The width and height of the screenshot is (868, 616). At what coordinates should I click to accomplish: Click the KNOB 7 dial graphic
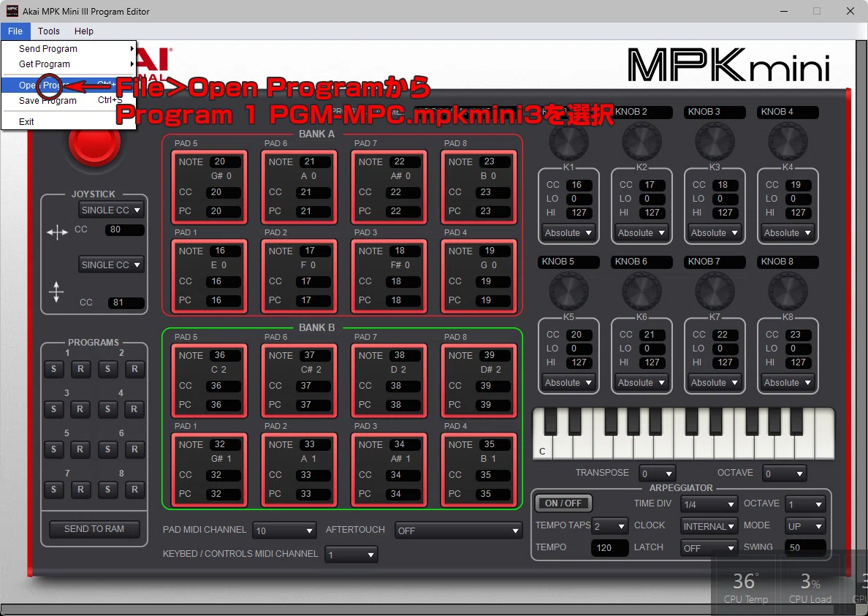pos(715,292)
